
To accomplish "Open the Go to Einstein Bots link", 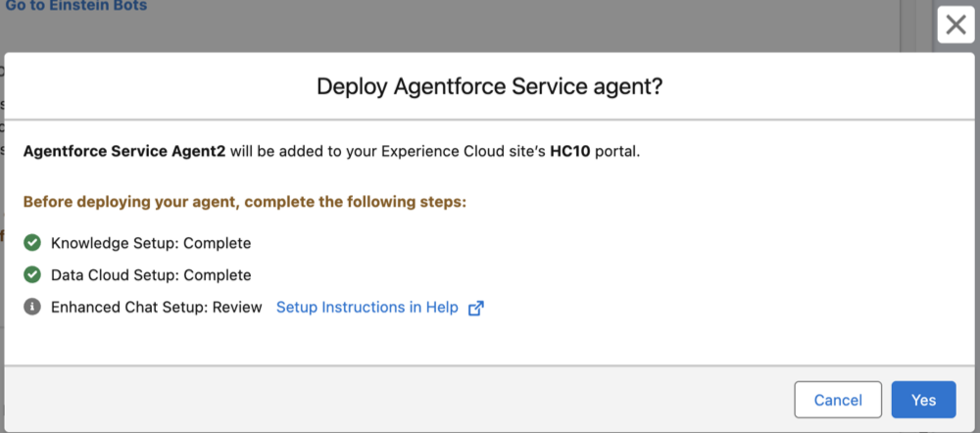I will pyautogui.click(x=76, y=6).
